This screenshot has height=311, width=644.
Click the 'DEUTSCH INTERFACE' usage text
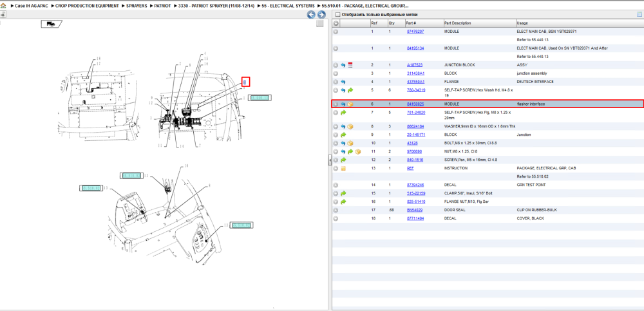click(x=535, y=82)
